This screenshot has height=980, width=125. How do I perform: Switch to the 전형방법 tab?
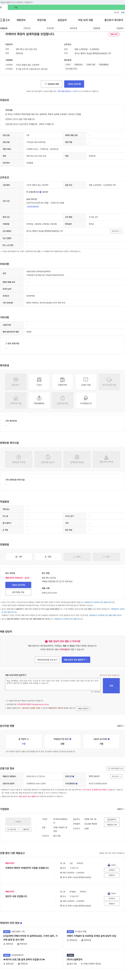pyautogui.click(x=96, y=28)
